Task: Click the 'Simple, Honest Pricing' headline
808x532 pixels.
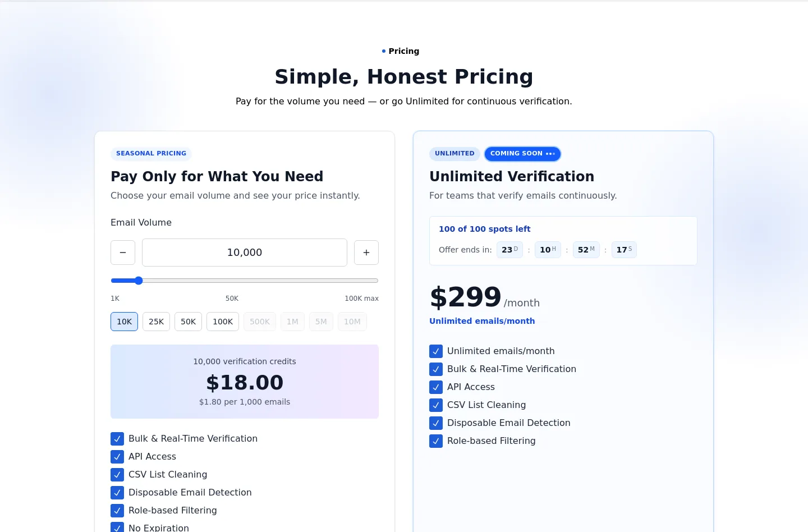Action: pyautogui.click(x=404, y=76)
